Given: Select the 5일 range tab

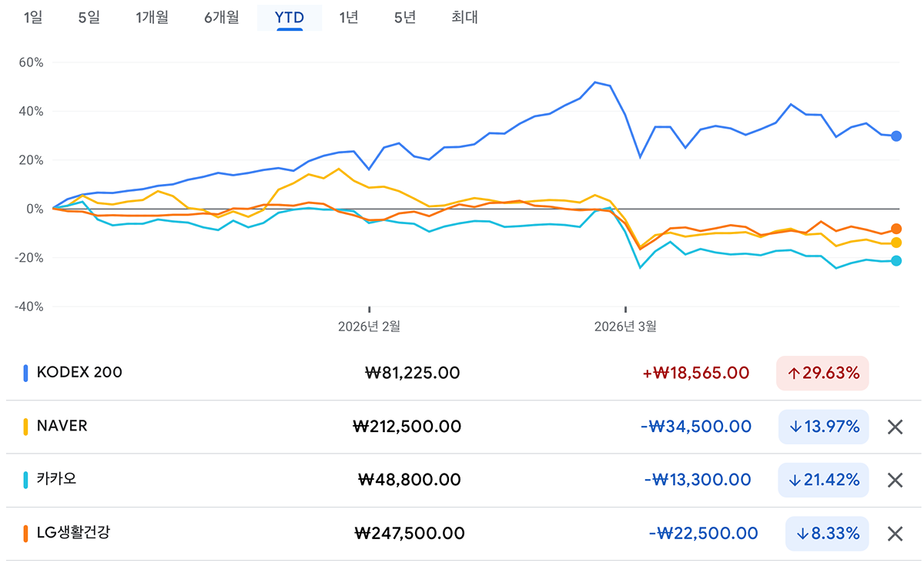Looking at the screenshot, I should click(x=89, y=17).
